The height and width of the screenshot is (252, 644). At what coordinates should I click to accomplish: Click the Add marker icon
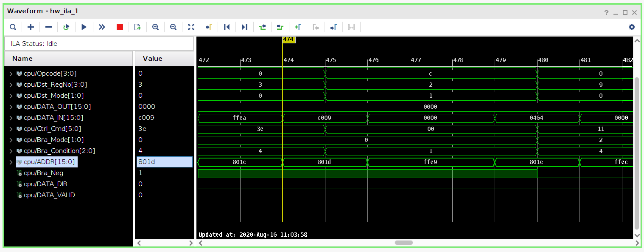pos(298,27)
